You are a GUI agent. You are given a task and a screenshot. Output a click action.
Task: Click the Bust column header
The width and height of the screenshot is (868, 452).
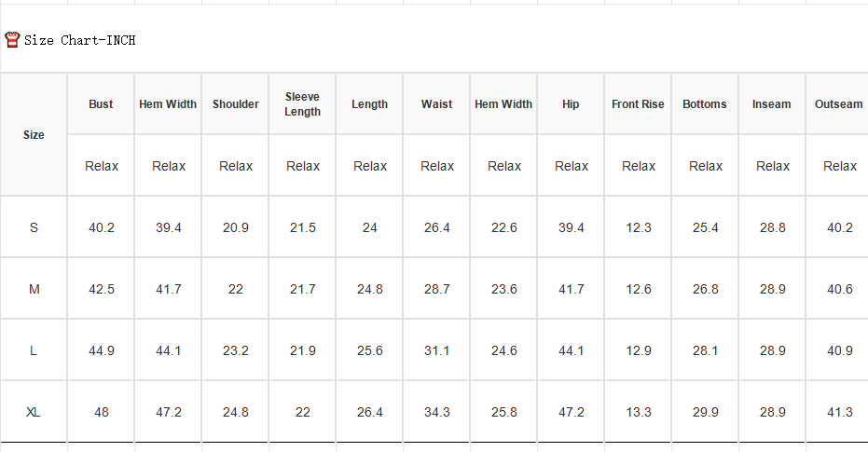pyautogui.click(x=101, y=104)
